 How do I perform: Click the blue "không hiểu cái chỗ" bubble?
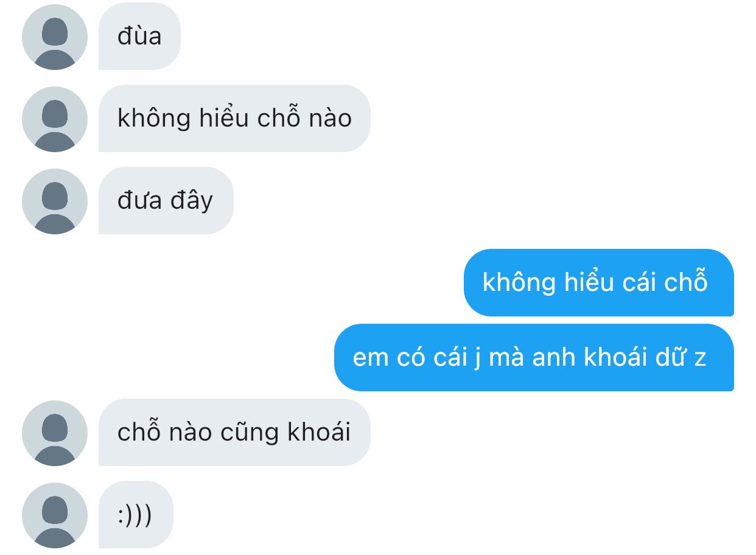tap(598, 282)
